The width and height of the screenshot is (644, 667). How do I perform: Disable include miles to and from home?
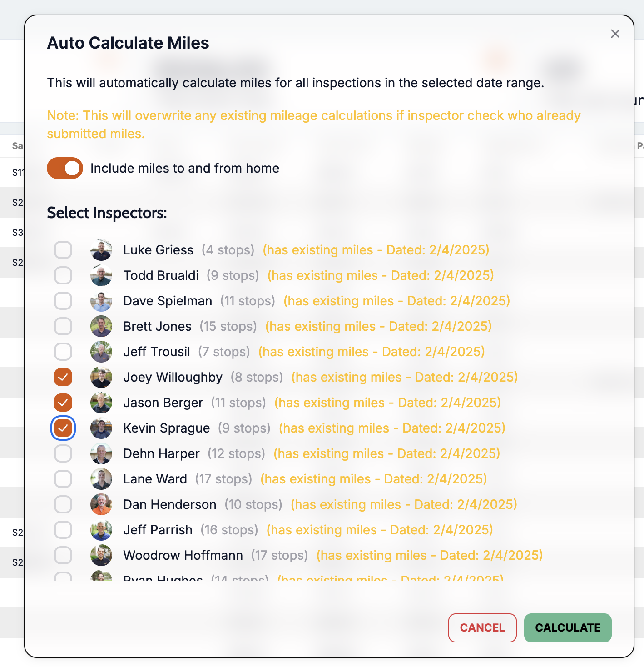click(65, 168)
